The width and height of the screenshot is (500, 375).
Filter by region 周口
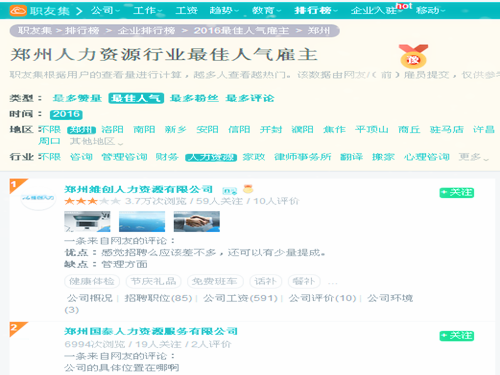click(x=49, y=141)
